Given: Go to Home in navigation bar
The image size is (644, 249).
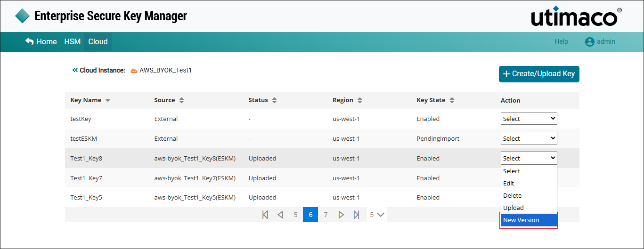Looking at the screenshot, I should point(47,41).
